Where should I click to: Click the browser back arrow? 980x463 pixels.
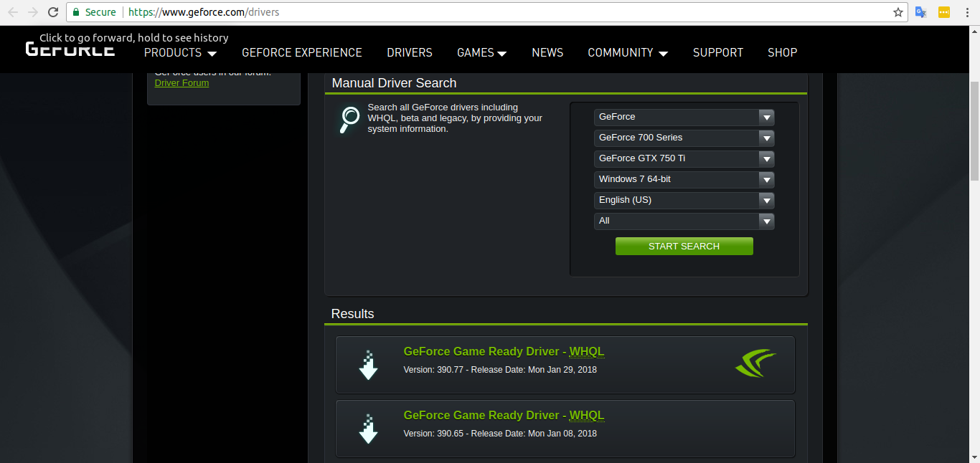(13, 12)
